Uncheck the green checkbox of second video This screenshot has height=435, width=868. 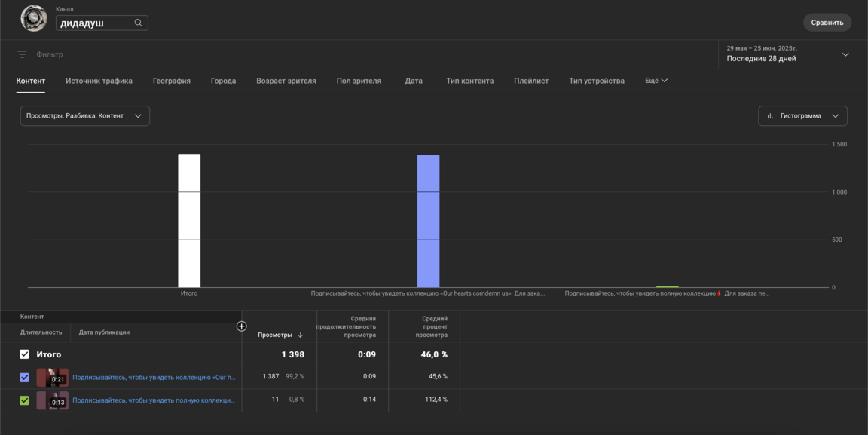[x=24, y=400]
